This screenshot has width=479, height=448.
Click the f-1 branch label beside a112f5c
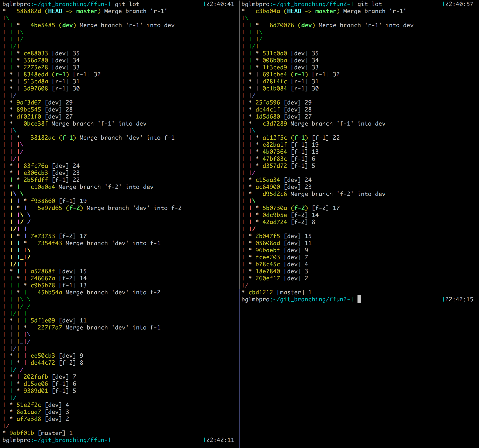(299, 138)
